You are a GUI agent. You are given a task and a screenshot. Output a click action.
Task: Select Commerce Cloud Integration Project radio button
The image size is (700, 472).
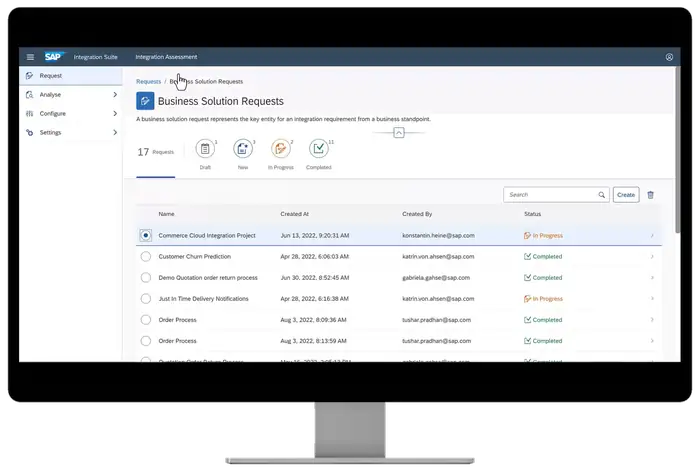pos(146,235)
